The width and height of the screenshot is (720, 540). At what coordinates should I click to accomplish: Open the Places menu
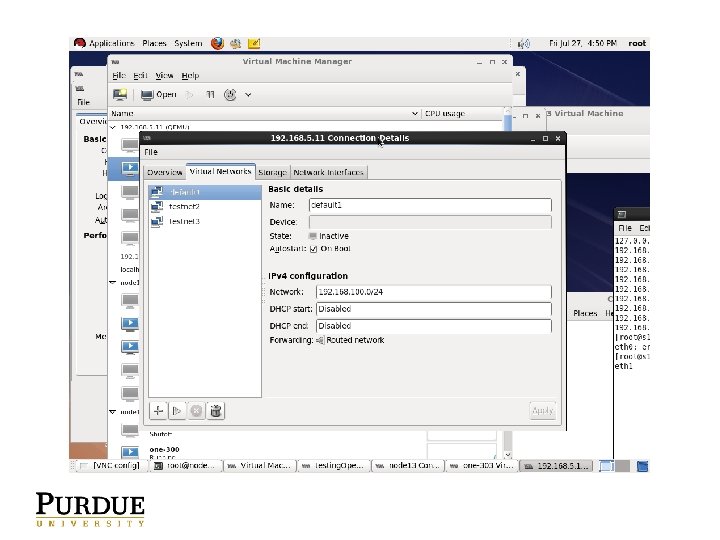click(x=154, y=43)
